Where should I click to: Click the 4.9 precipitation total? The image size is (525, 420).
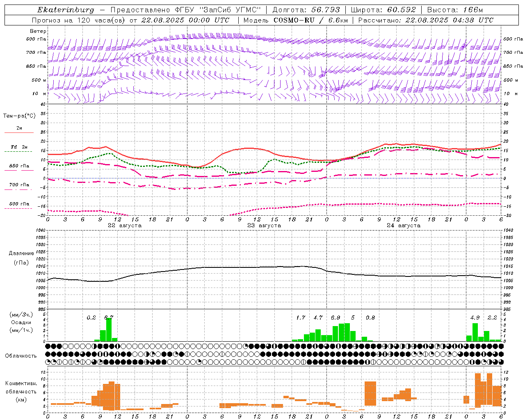[x=475, y=317]
